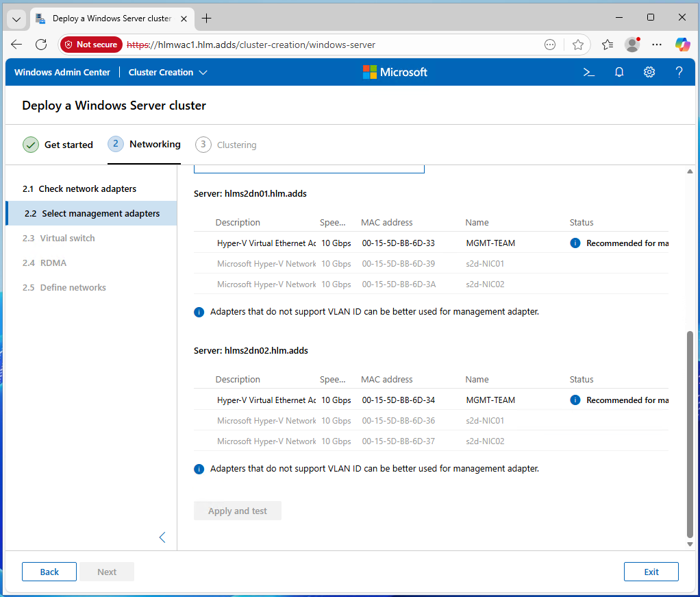Collapse the left step sidebar chevron

162,537
